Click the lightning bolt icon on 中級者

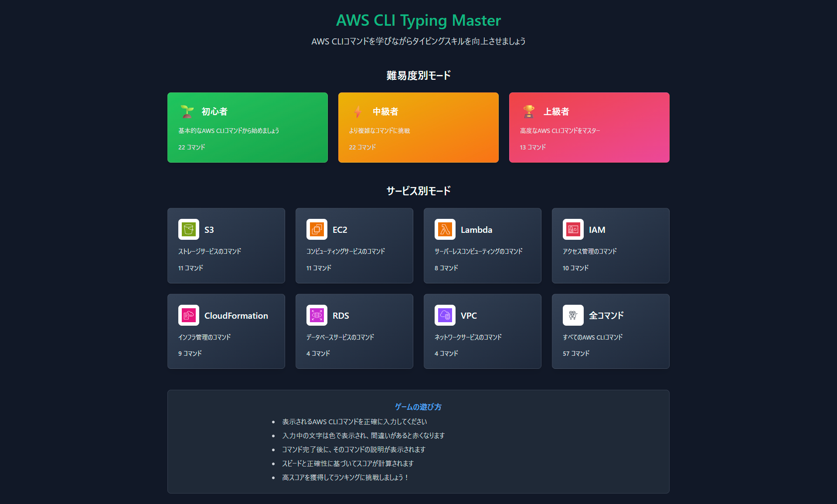click(358, 112)
